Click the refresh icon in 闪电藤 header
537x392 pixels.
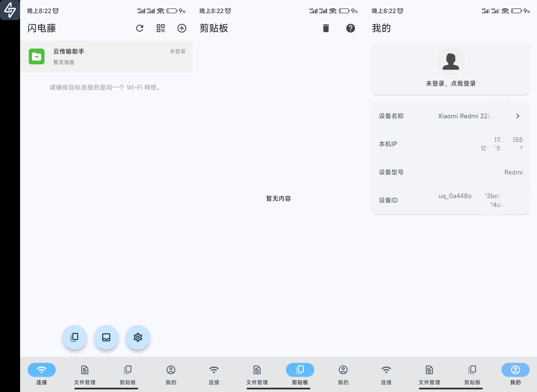pyautogui.click(x=140, y=28)
